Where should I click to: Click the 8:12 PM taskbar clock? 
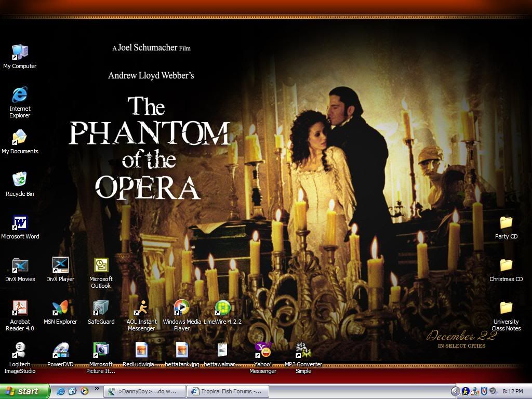coord(513,391)
